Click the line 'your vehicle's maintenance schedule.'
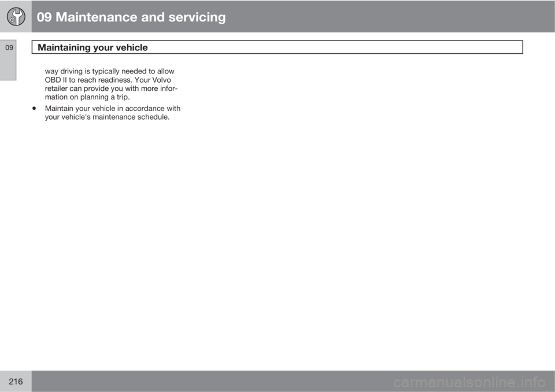555x392 pixels. tap(108, 117)
